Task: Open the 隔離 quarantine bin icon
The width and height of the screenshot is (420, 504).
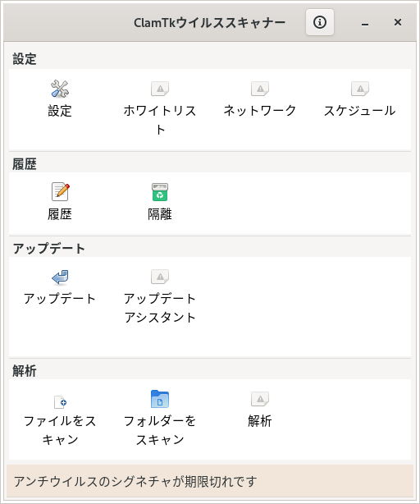Action: (160, 192)
